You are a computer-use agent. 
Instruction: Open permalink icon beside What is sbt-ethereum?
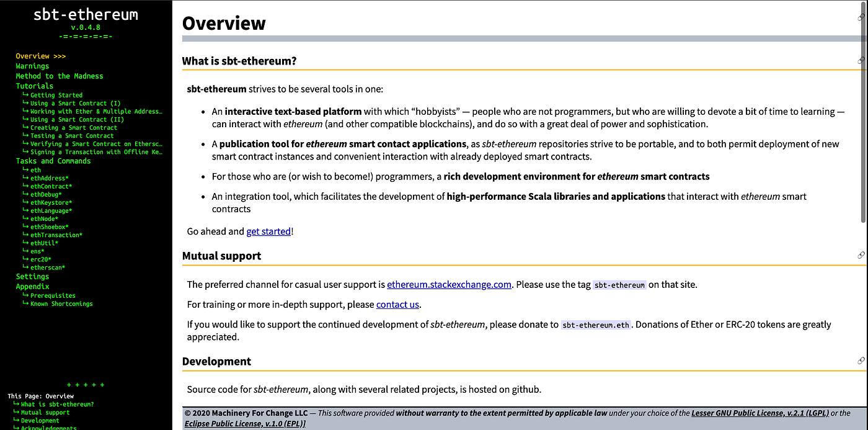pyautogui.click(x=861, y=60)
